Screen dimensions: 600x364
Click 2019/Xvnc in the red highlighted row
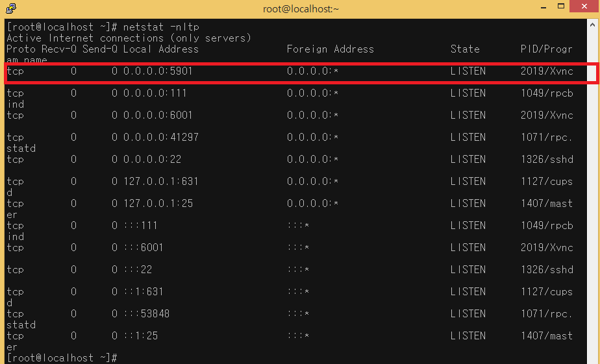[547, 71]
